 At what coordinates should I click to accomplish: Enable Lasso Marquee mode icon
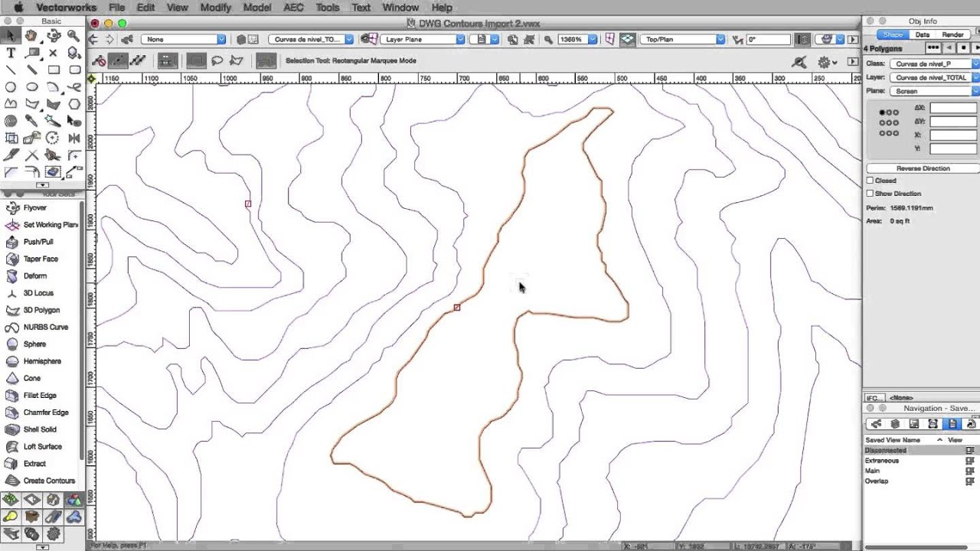coord(217,60)
